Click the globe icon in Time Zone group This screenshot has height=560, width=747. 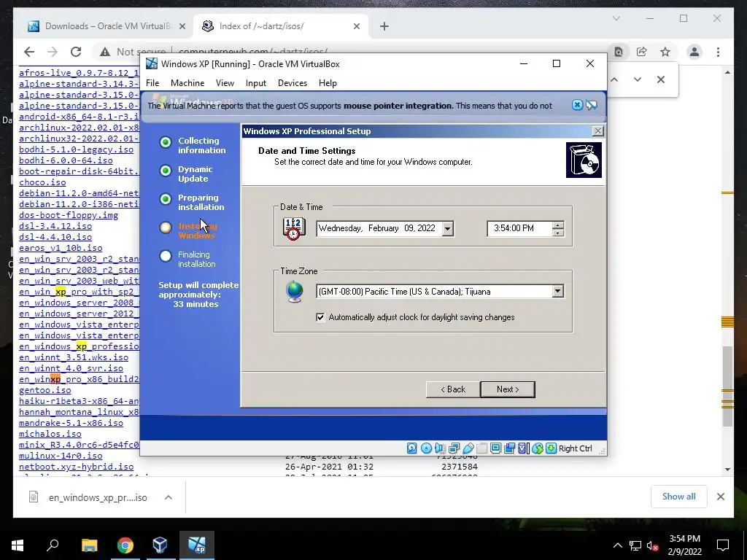tap(295, 292)
